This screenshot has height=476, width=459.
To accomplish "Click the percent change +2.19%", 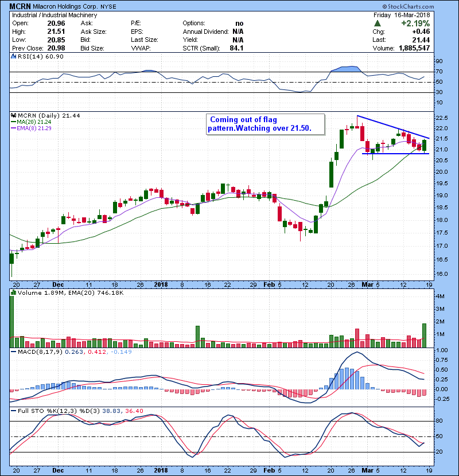I will tap(415, 24).
